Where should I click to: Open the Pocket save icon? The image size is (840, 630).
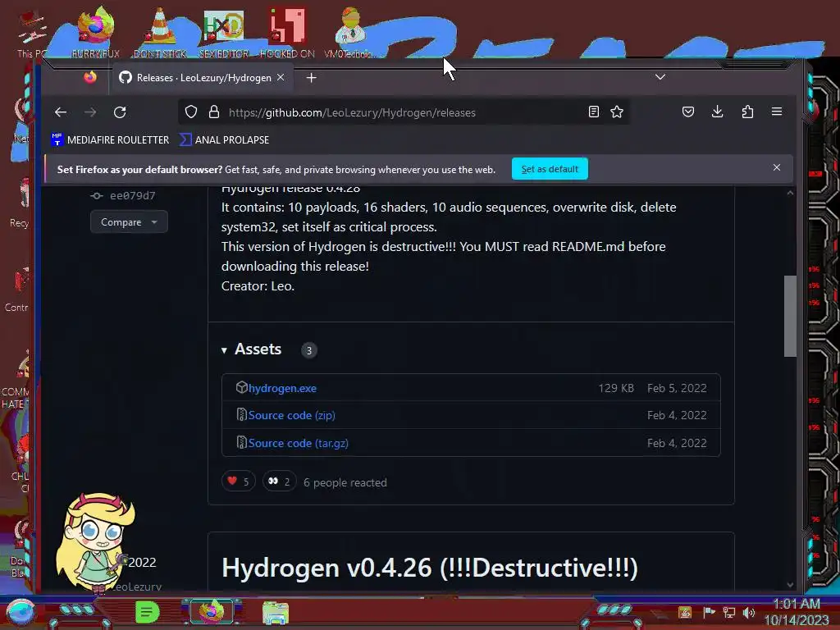(688, 112)
